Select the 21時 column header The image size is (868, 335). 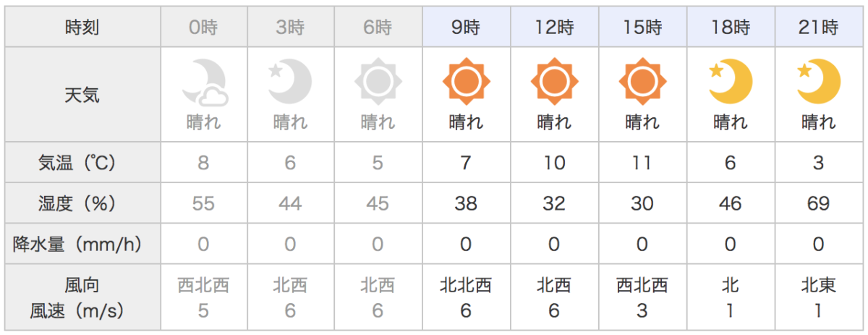(819, 28)
